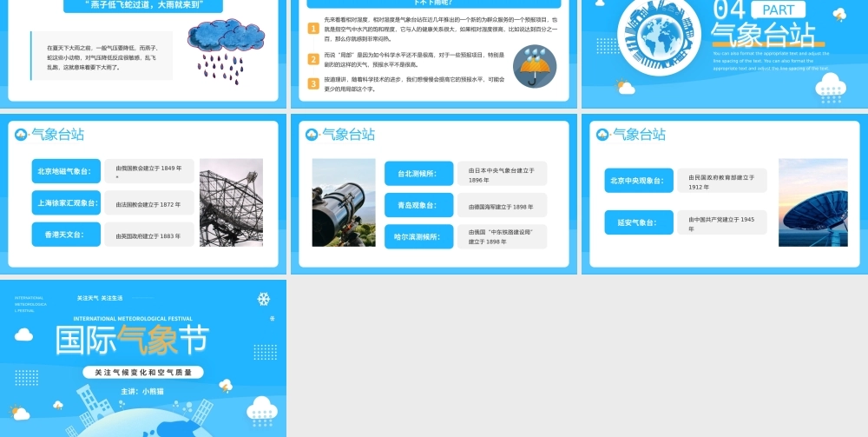This screenshot has height=437, width=868.
Task: Click orange number 3 badge
Action: [313, 83]
